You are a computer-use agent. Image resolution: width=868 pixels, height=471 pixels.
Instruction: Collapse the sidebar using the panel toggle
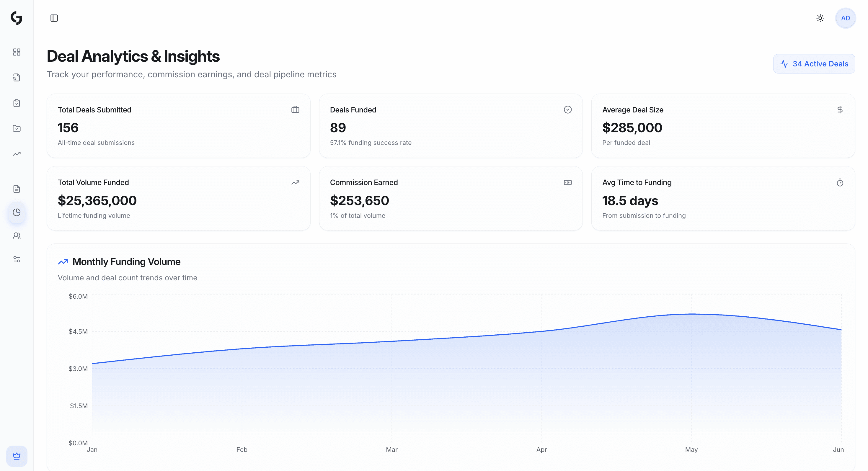55,18
